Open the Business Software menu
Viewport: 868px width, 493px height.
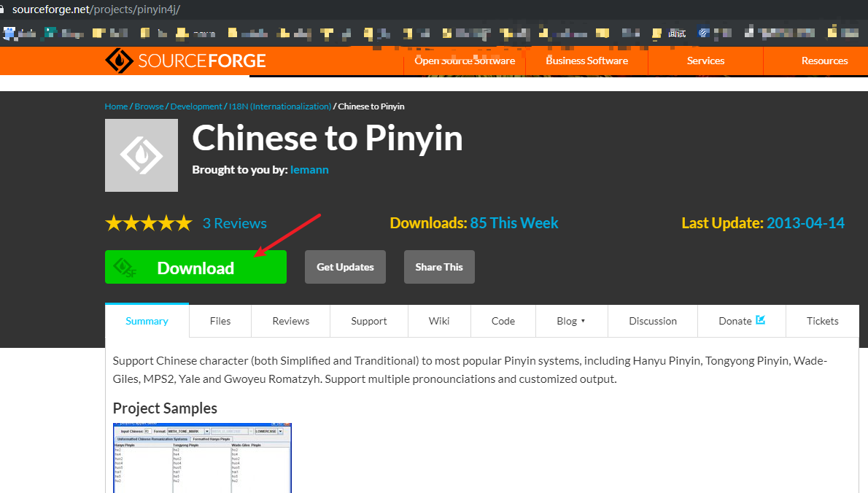point(587,61)
